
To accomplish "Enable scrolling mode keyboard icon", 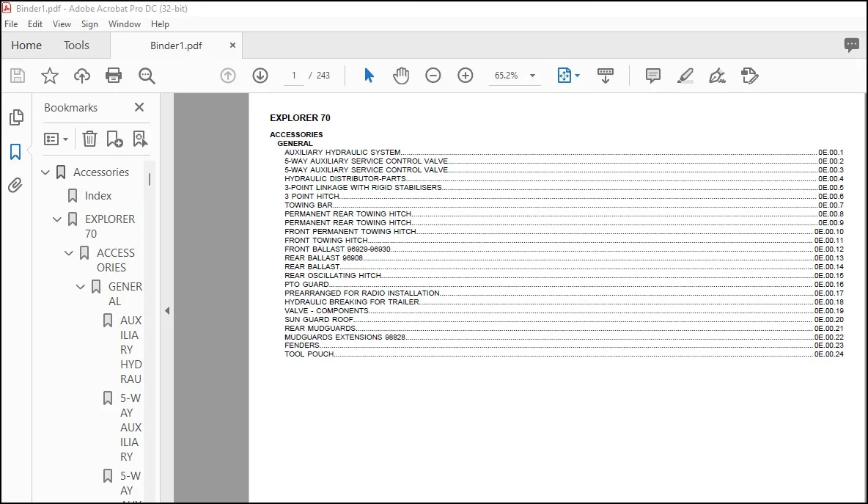I will point(605,76).
